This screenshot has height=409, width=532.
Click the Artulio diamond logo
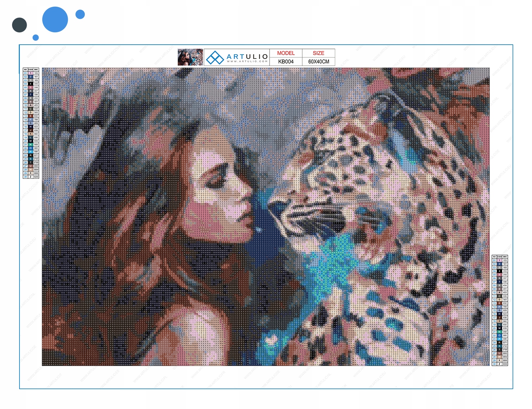click(215, 57)
